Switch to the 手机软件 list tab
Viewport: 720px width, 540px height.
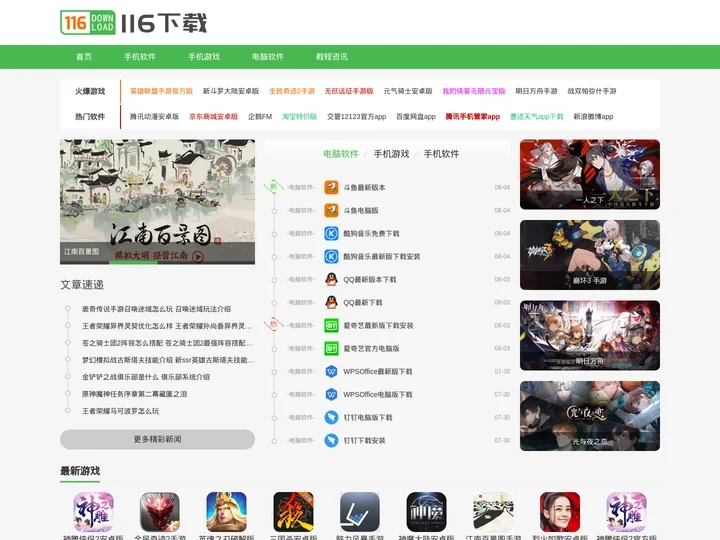441,154
